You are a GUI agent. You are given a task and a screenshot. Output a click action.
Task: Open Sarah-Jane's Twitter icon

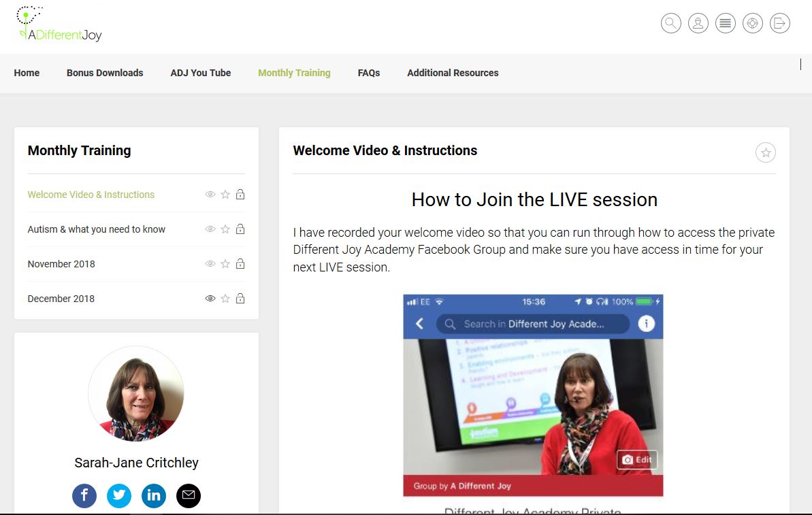119,495
